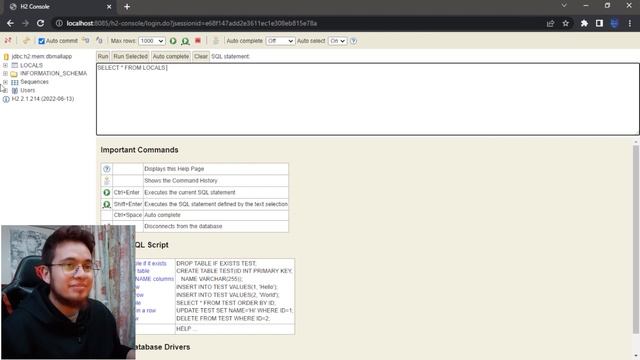Select Sequences in the tree
Screen dimensions: 640x360
[34, 82]
